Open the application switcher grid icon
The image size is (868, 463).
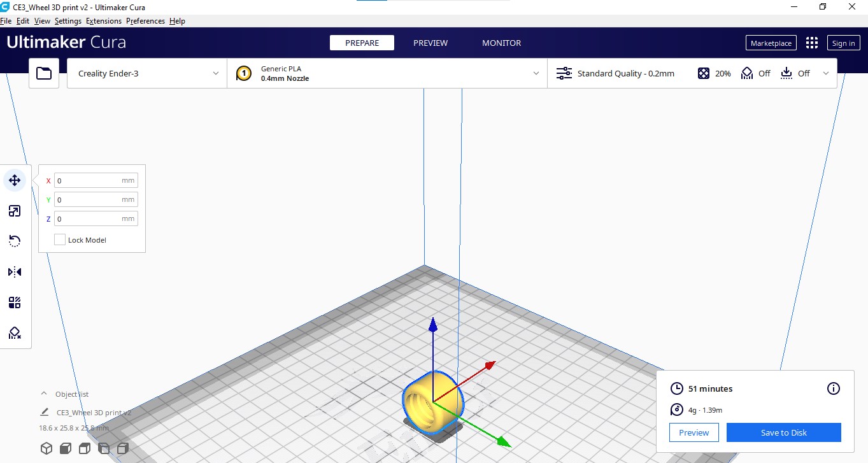pos(811,43)
